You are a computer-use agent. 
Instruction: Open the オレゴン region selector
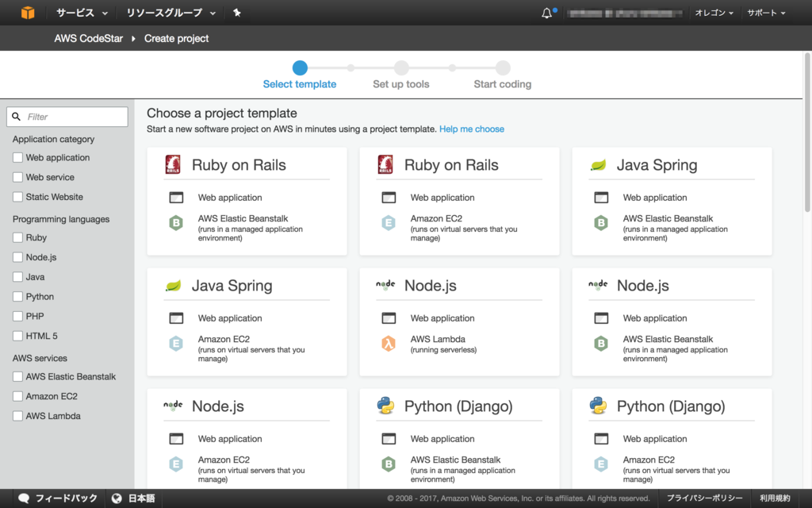(714, 13)
